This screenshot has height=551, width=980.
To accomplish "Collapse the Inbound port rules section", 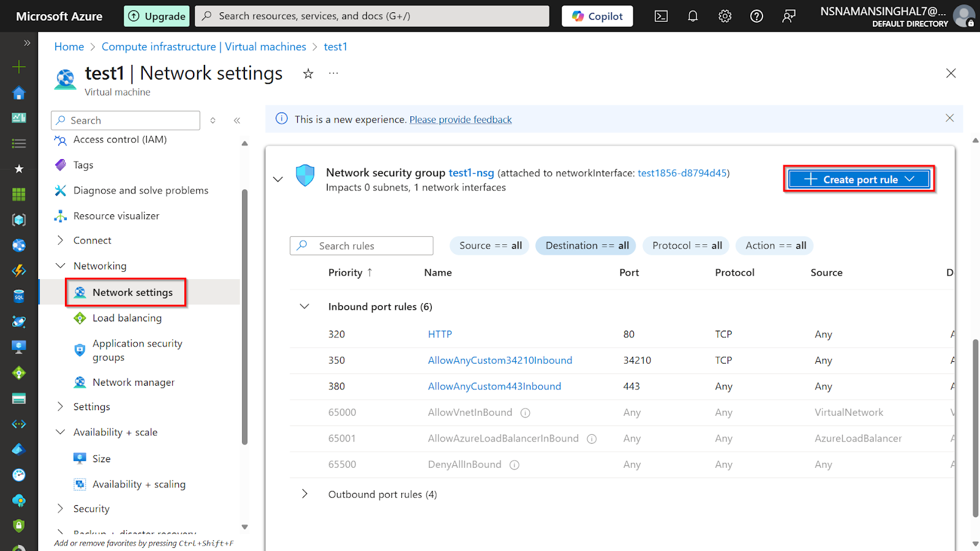I will coord(304,306).
